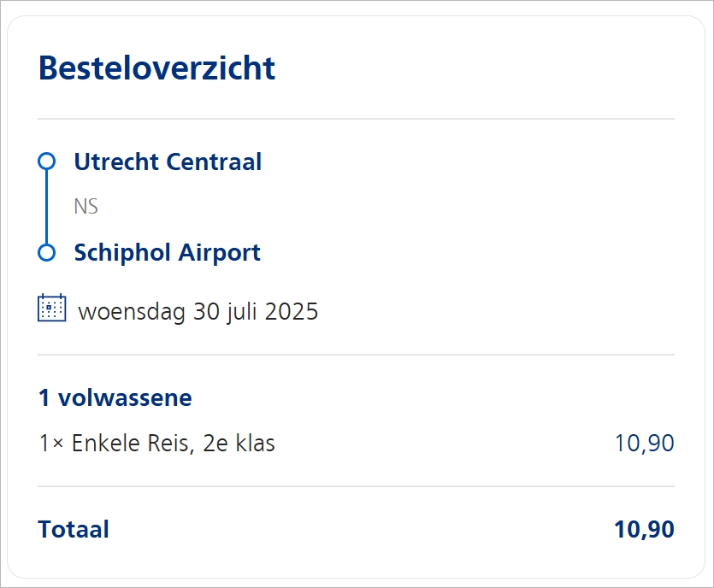Click the Schiphol Airport station name
Screen dimensions: 714x588
pos(167,253)
